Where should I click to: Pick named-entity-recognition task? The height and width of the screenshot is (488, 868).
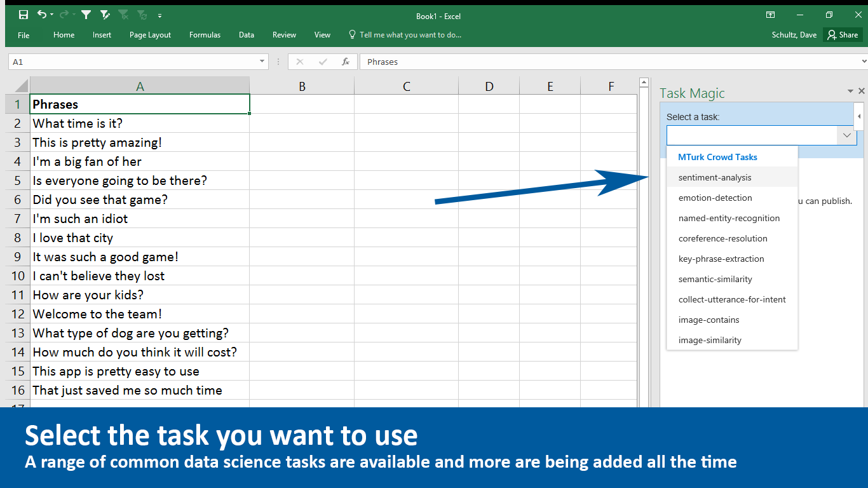tap(732, 218)
